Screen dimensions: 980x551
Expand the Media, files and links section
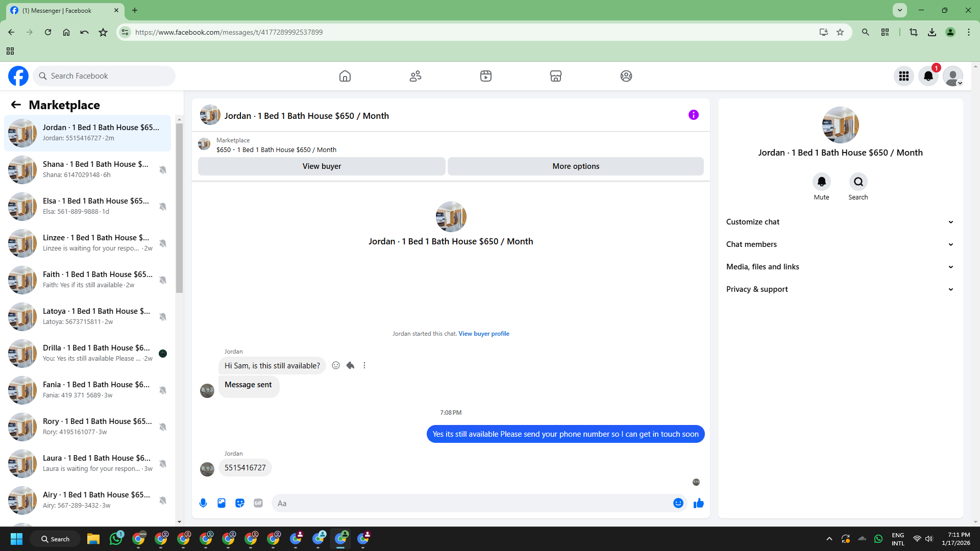(840, 267)
